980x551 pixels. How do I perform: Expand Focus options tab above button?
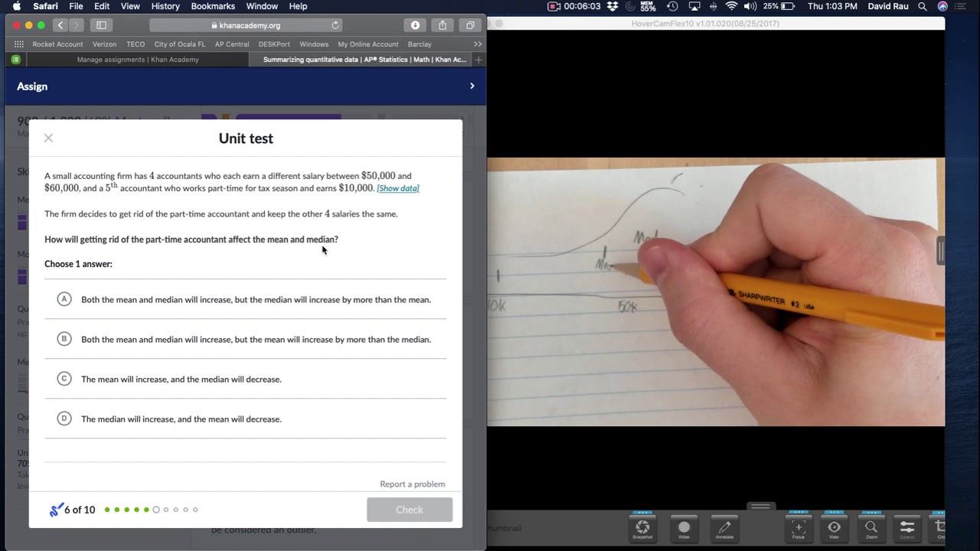coord(799,512)
